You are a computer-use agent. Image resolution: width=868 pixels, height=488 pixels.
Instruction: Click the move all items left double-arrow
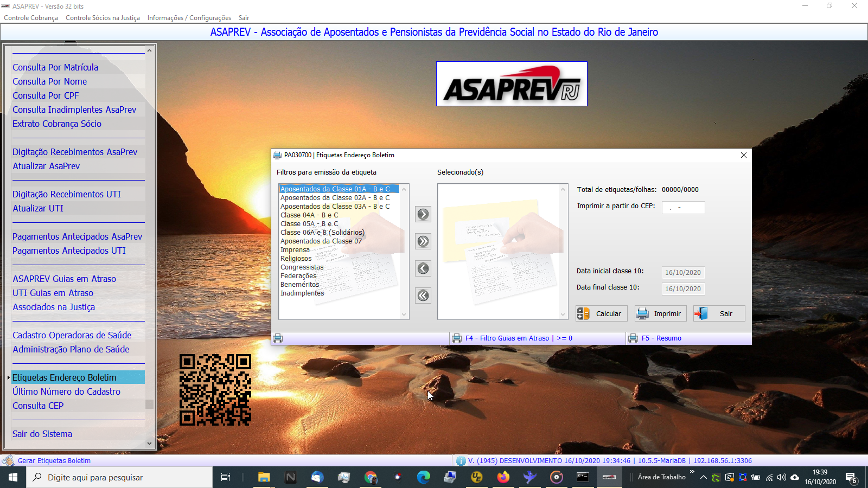click(423, 296)
